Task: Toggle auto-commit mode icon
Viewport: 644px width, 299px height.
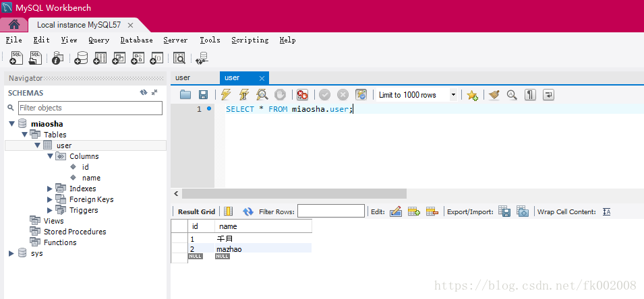Action: (361, 95)
